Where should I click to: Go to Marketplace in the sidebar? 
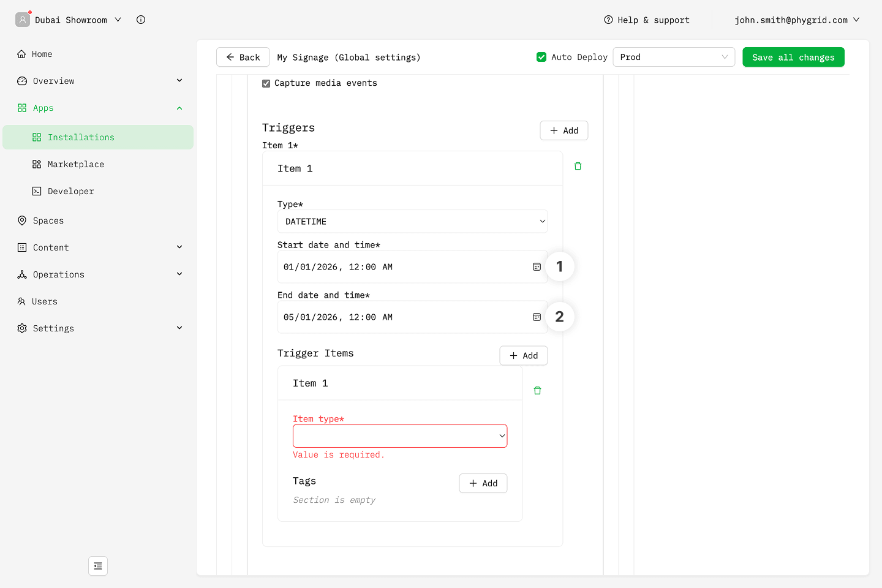tap(76, 164)
